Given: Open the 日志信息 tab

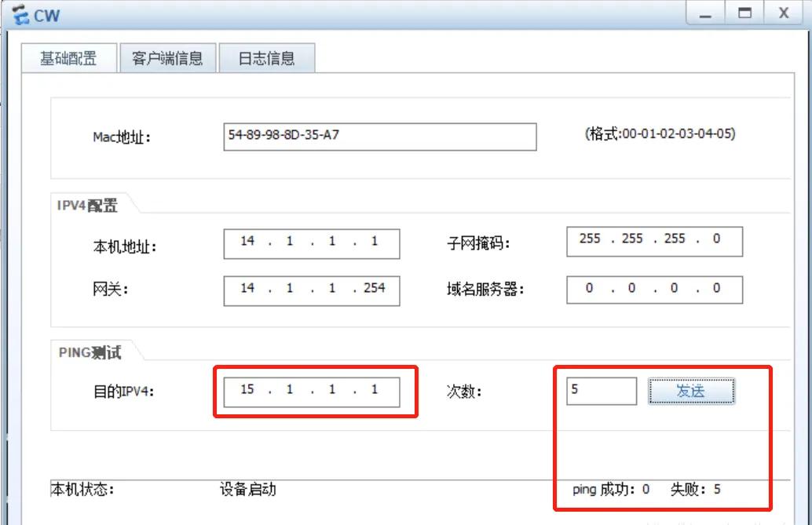Looking at the screenshot, I should point(266,57).
